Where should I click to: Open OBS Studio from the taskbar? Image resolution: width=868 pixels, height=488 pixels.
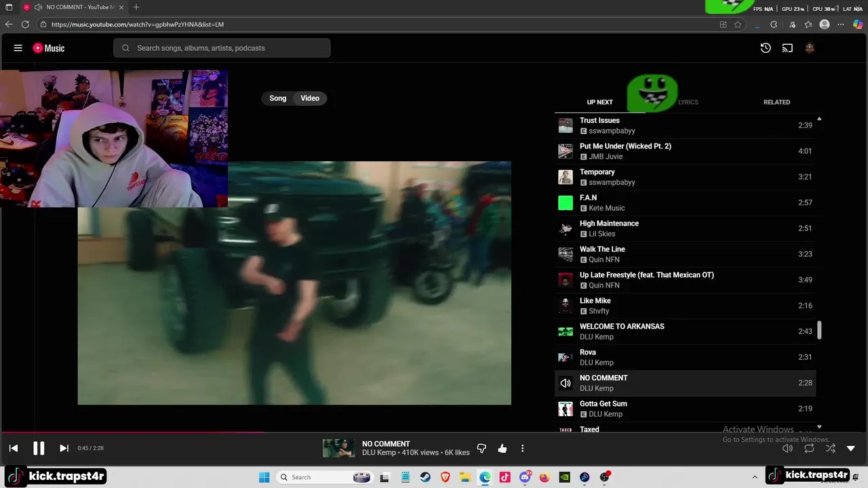[x=604, y=477]
